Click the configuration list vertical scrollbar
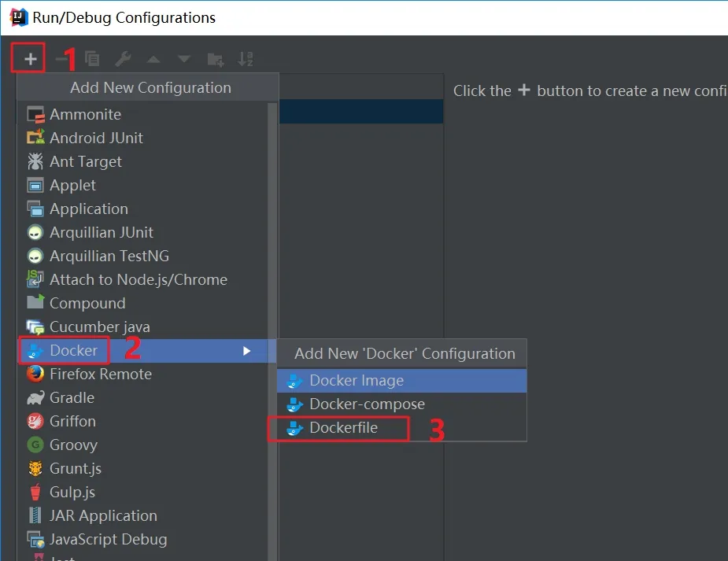728x561 pixels. (x=272, y=331)
